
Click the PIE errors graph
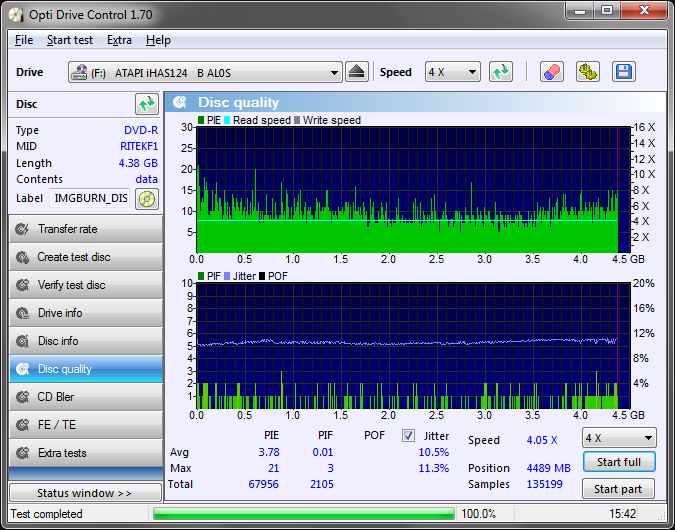[x=413, y=189]
